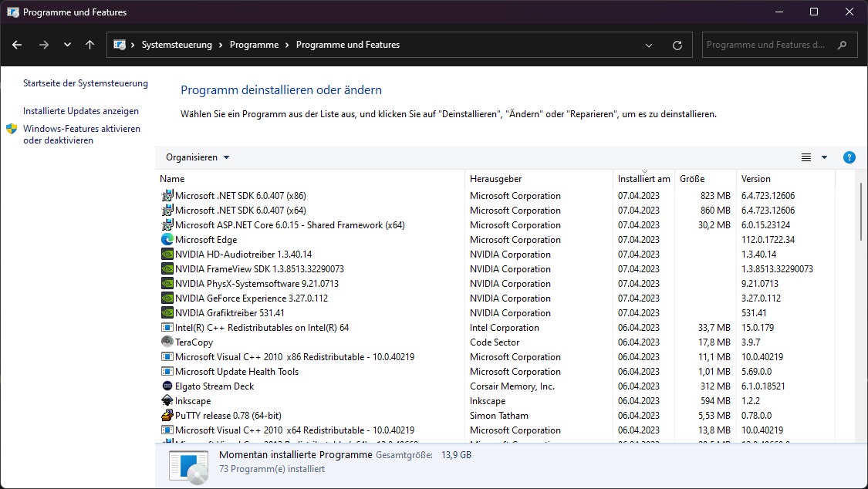Click the view options list icon
868x489 pixels.
(806, 157)
